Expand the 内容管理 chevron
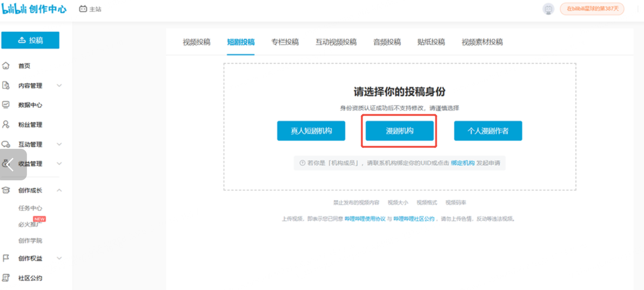 (x=59, y=85)
